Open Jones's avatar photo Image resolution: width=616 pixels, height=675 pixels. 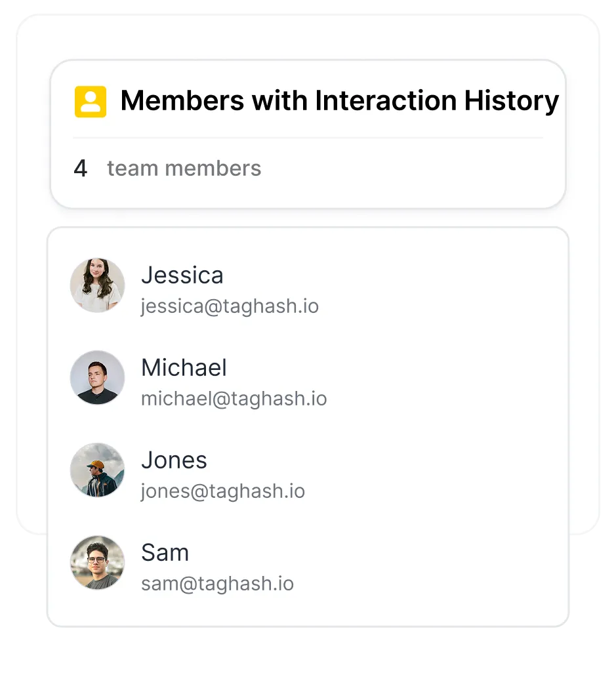click(97, 470)
